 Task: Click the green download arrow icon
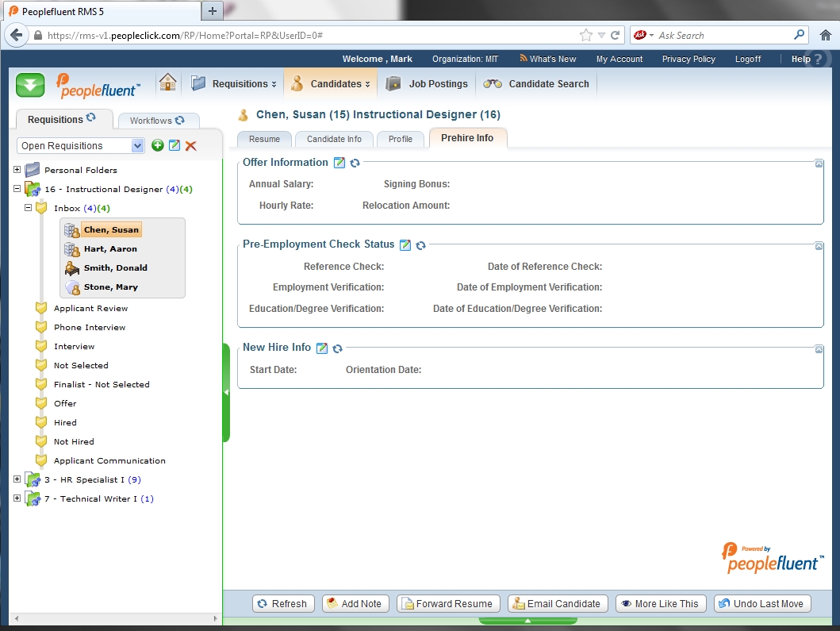coord(30,85)
